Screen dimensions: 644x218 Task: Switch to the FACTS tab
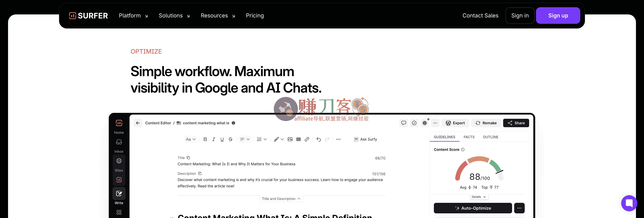click(469, 137)
